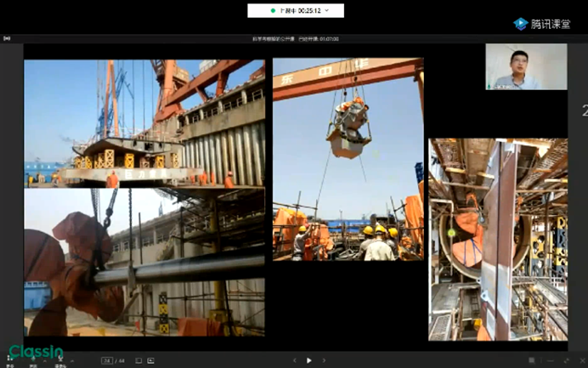Go to the previous slide

(x=295, y=360)
